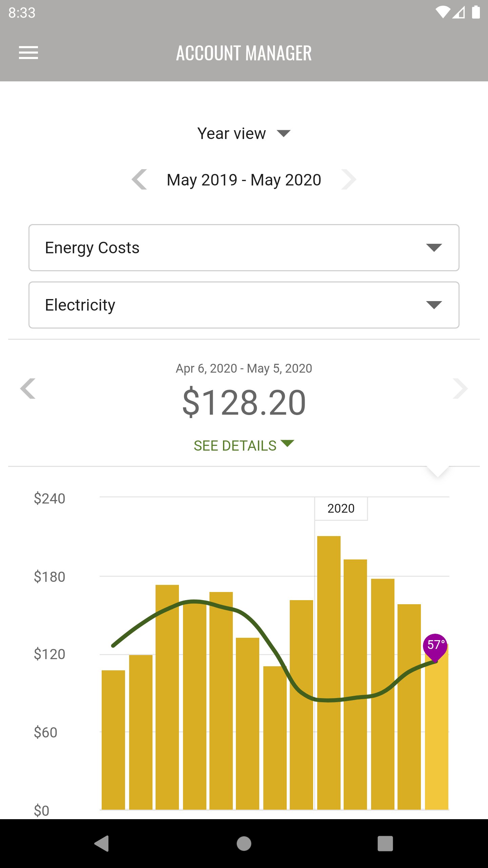Open the hamburger navigation menu

tap(28, 53)
